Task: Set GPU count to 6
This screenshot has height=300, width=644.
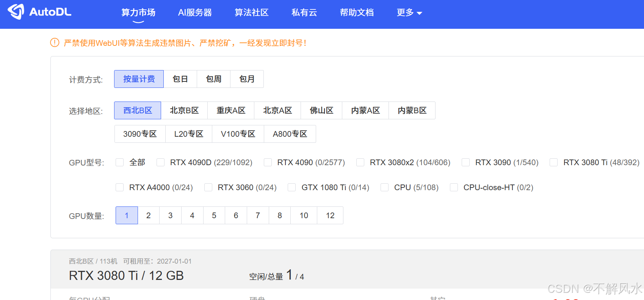Action: tap(236, 215)
